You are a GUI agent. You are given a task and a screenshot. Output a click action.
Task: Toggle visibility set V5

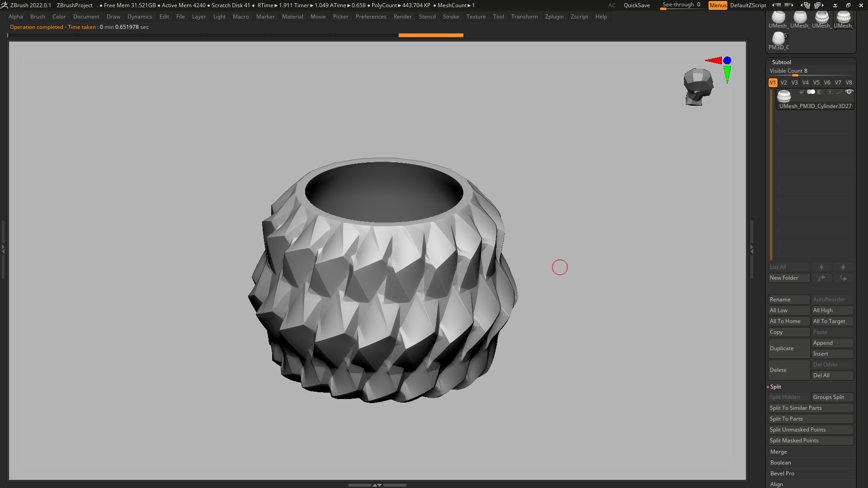tap(816, 83)
